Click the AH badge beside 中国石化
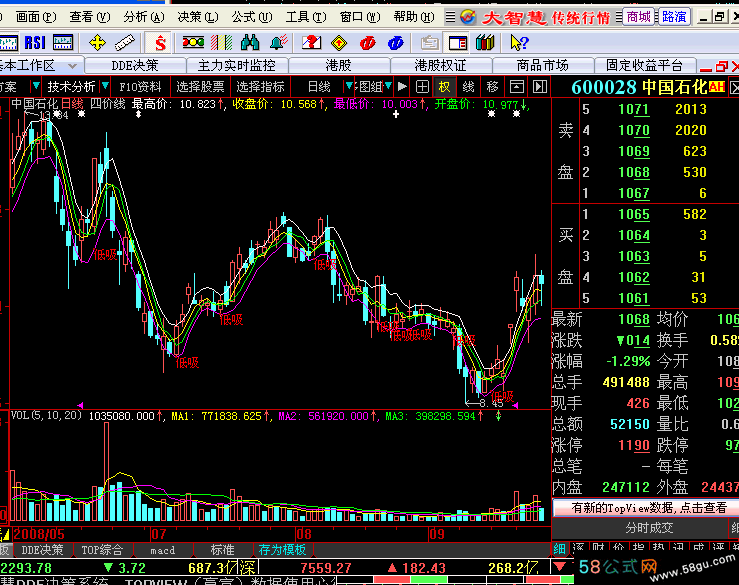This screenshot has width=739, height=585. click(x=717, y=87)
